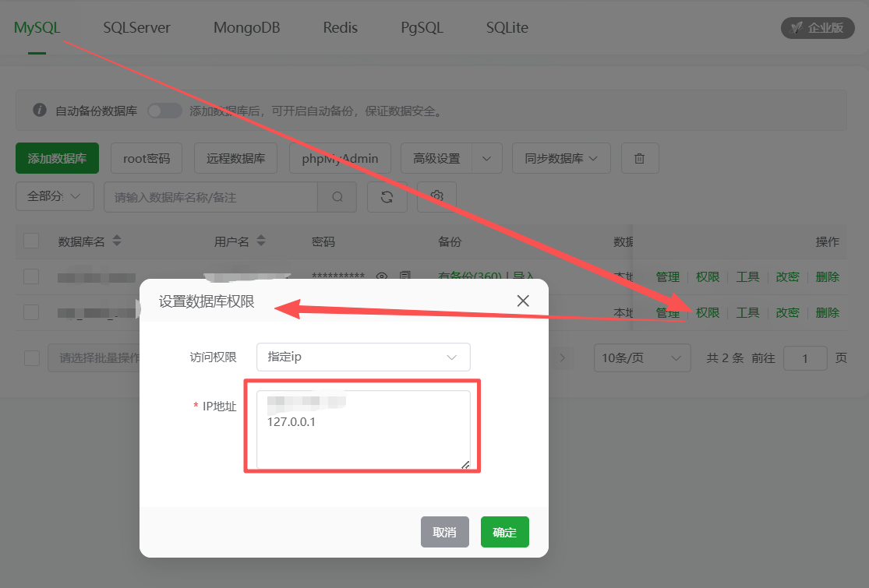This screenshot has height=588, width=869.
Task: Sort by 数据库名 column arrows
Action: point(116,241)
